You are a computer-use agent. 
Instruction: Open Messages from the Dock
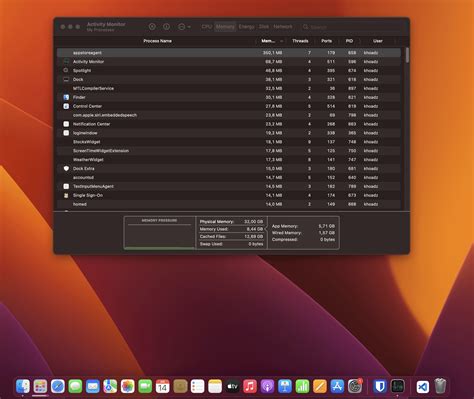(75, 386)
